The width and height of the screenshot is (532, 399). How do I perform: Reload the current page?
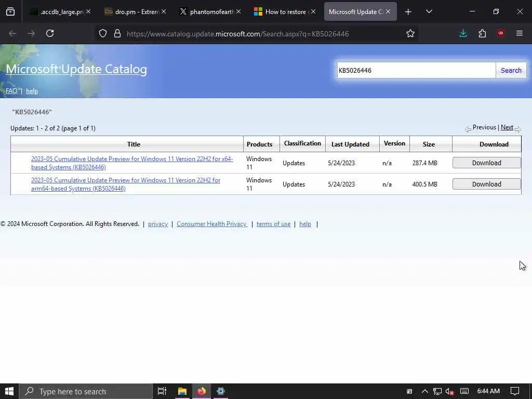pyautogui.click(x=50, y=33)
